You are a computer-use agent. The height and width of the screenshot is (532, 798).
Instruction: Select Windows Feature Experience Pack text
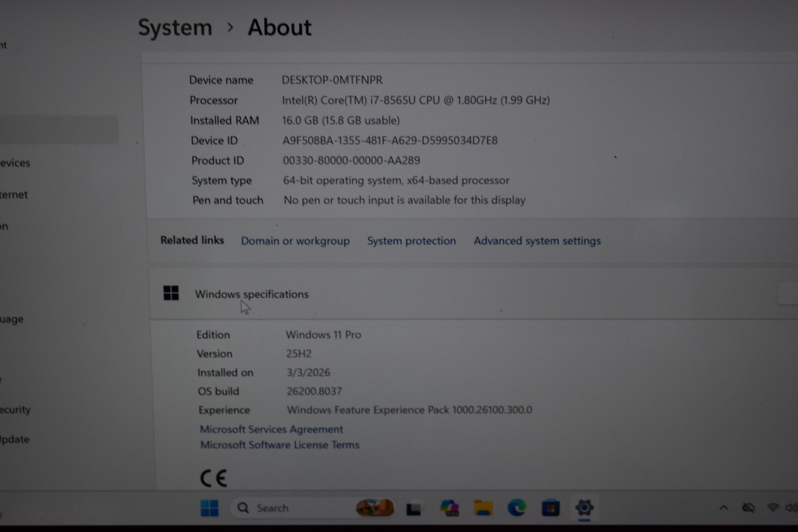click(x=409, y=410)
